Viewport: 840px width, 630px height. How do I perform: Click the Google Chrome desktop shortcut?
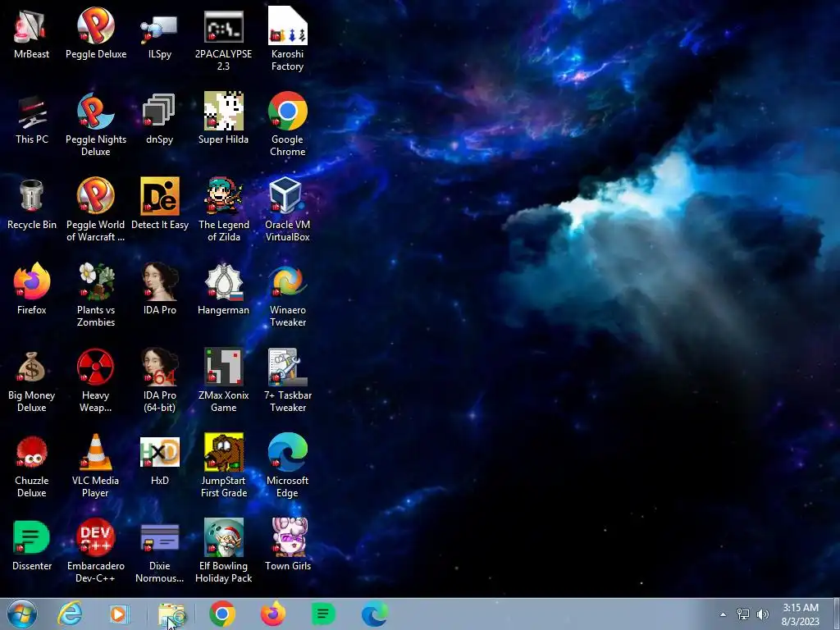tap(288, 125)
